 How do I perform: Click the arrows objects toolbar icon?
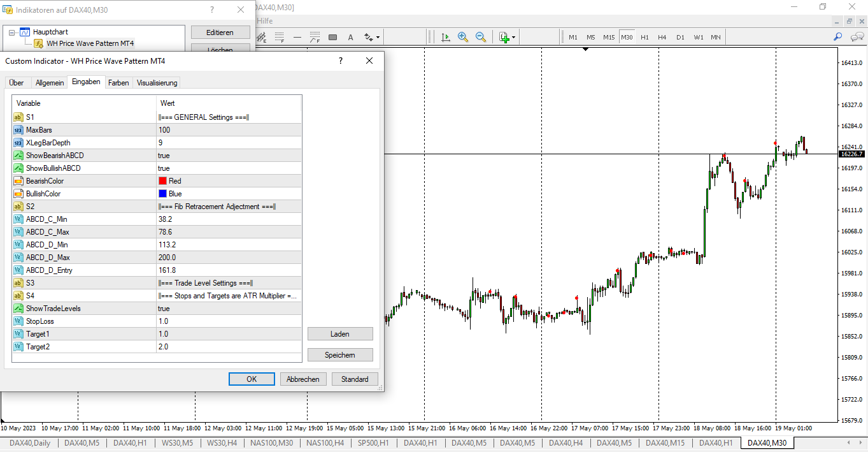tap(368, 37)
